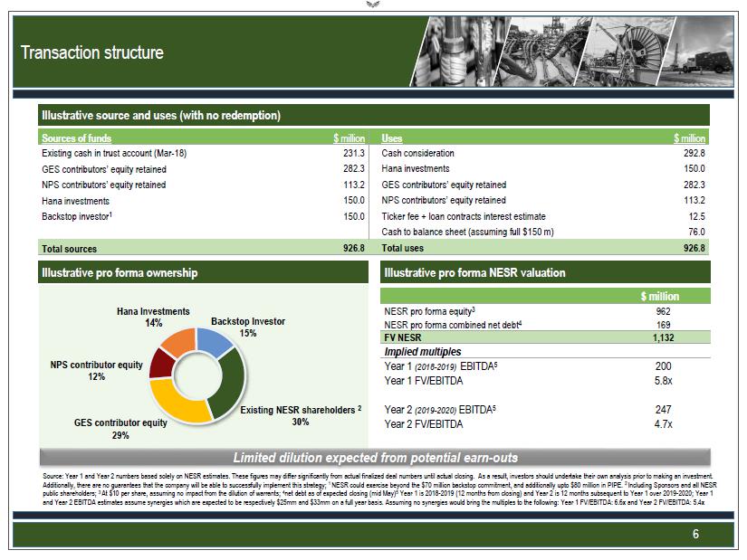Click the value 292.8 in uses
747x560 pixels.
point(694,153)
